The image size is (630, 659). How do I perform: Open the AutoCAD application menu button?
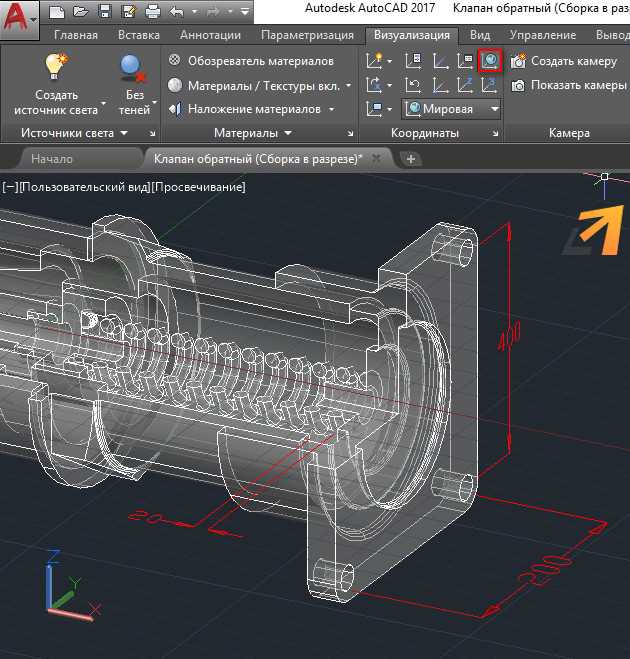[x=19, y=19]
